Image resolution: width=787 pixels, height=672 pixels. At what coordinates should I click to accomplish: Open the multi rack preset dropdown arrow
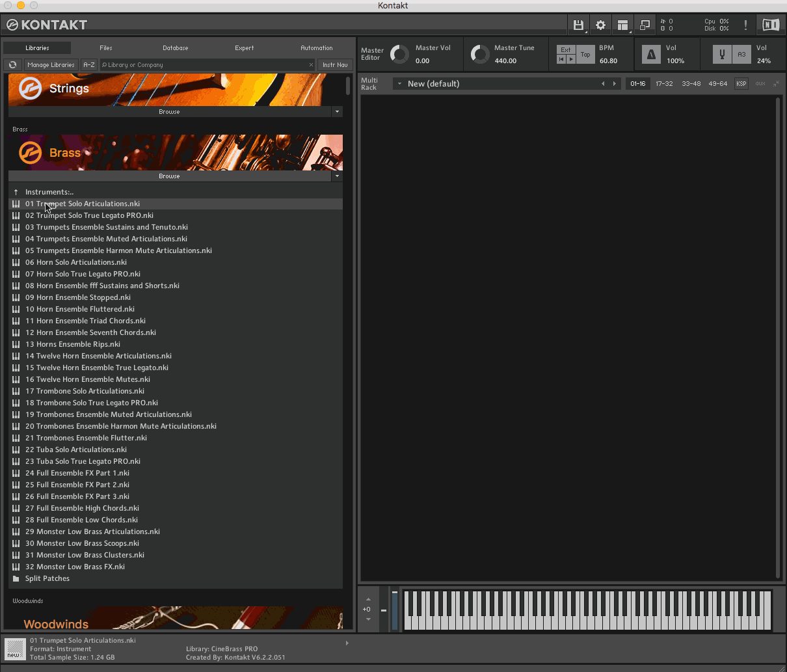point(400,84)
